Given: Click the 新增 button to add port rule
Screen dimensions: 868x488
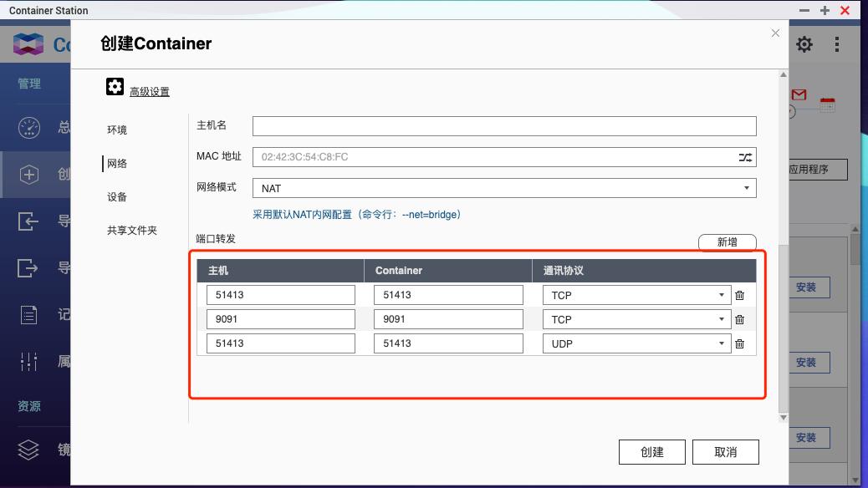Looking at the screenshot, I should [x=727, y=241].
